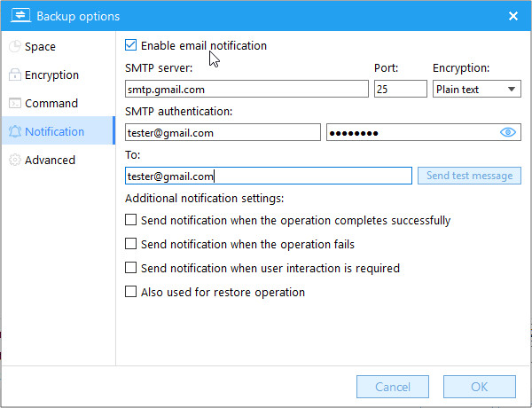Tick notification when user interaction is required

(131, 268)
